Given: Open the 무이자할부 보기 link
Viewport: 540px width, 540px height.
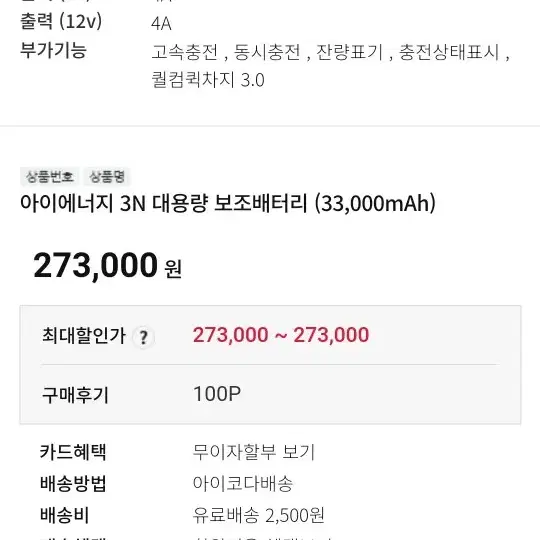Looking at the screenshot, I should click(254, 452).
